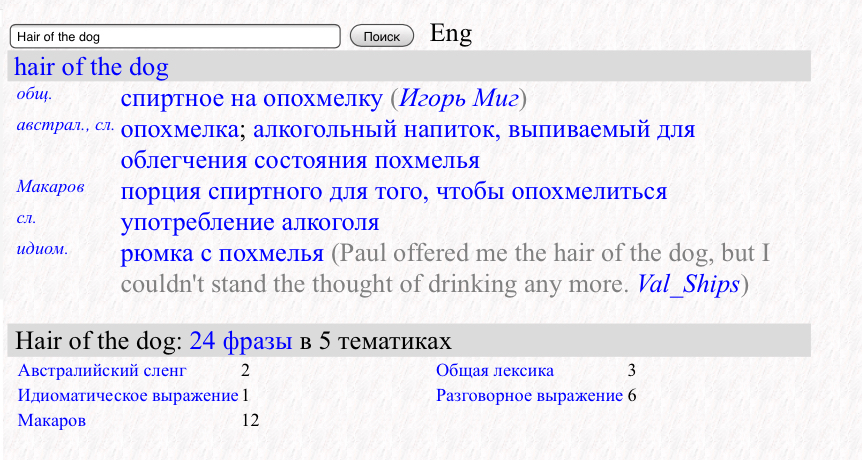The width and height of the screenshot is (862, 460).
Task: Open the 'hair of the dog' headword link
Action: tap(91, 68)
